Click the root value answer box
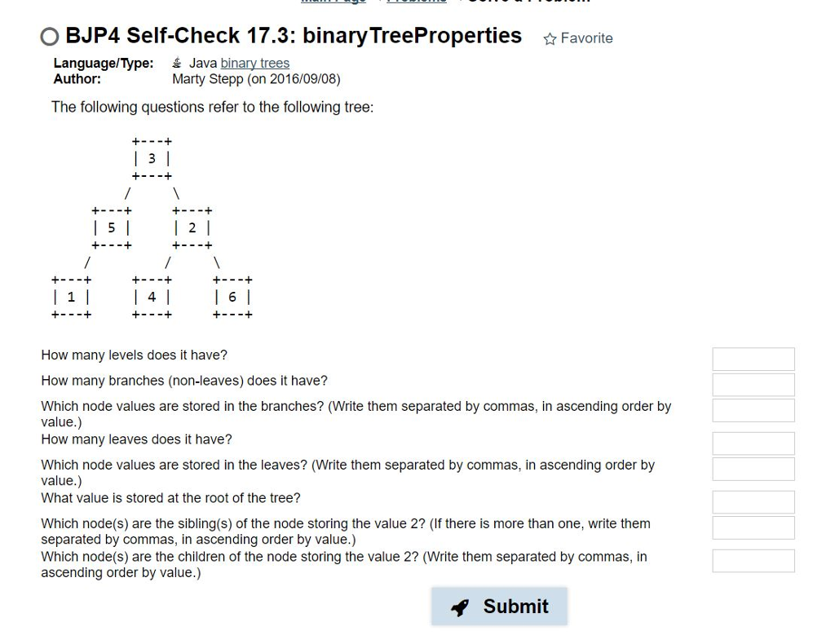 pyautogui.click(x=753, y=501)
